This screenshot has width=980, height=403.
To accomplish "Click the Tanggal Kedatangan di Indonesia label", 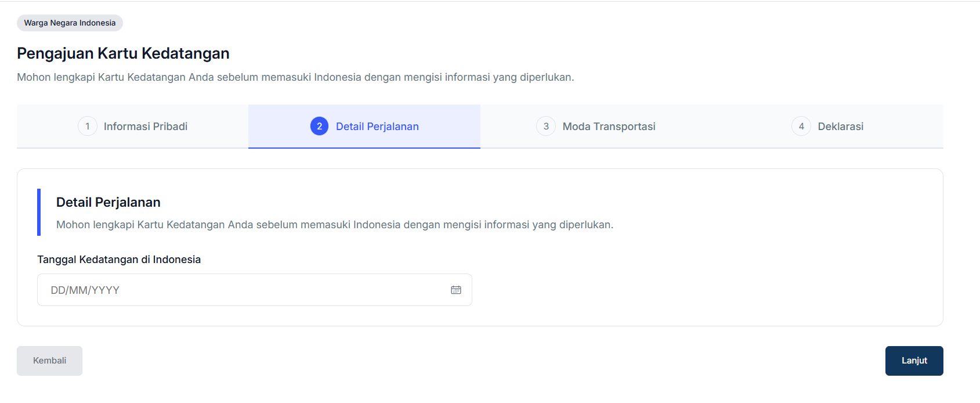I will [x=119, y=260].
